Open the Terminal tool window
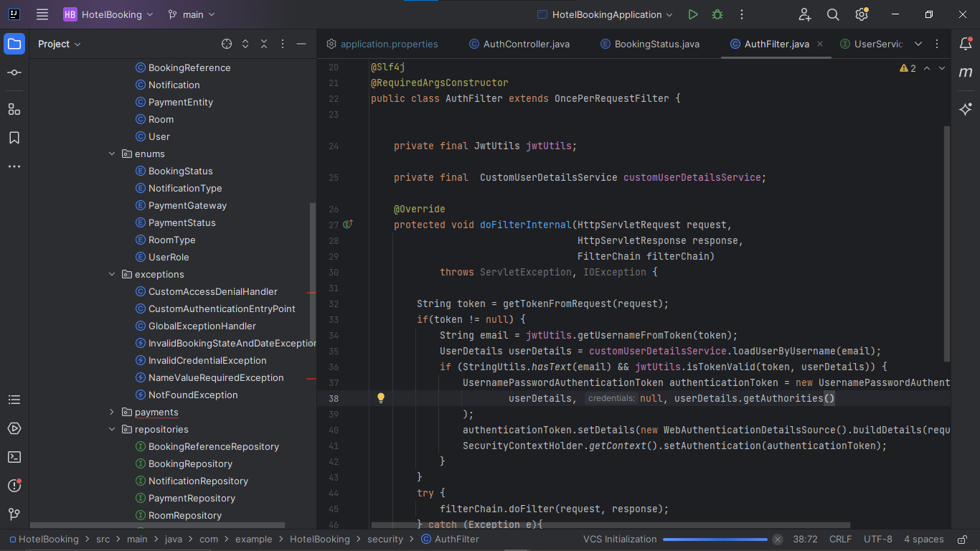980x551 pixels. tap(14, 457)
